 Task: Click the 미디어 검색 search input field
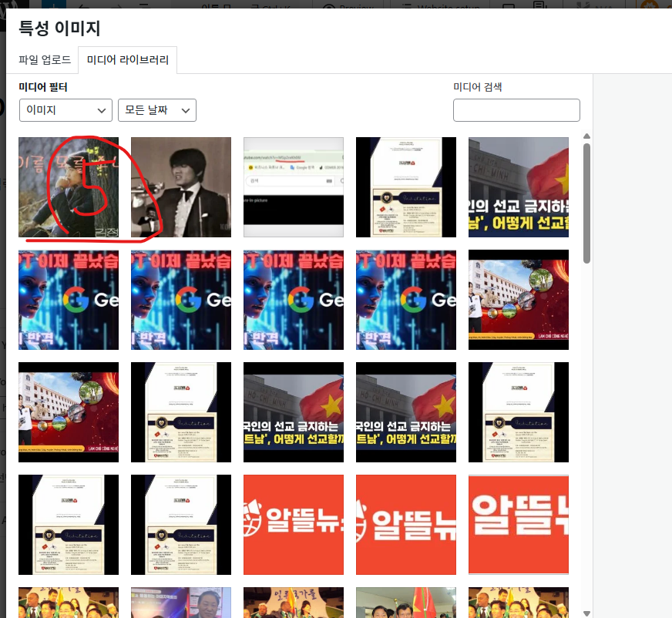pyautogui.click(x=516, y=110)
